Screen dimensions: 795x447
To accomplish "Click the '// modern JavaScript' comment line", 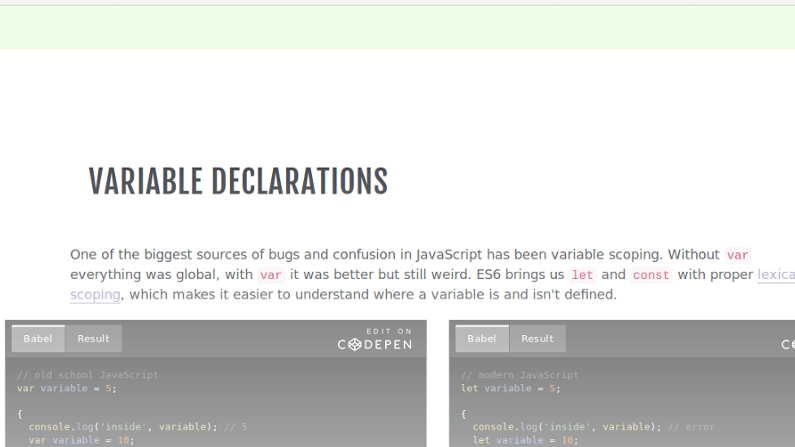I will point(519,375).
